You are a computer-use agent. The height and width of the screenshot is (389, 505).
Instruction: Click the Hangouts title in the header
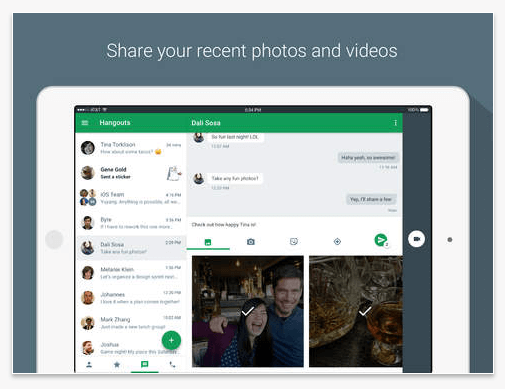(115, 123)
